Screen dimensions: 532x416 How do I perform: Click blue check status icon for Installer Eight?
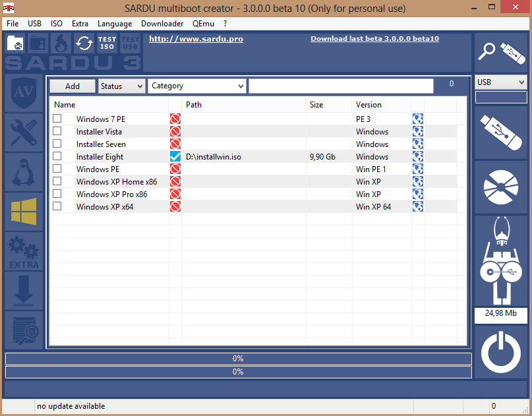[x=175, y=156]
